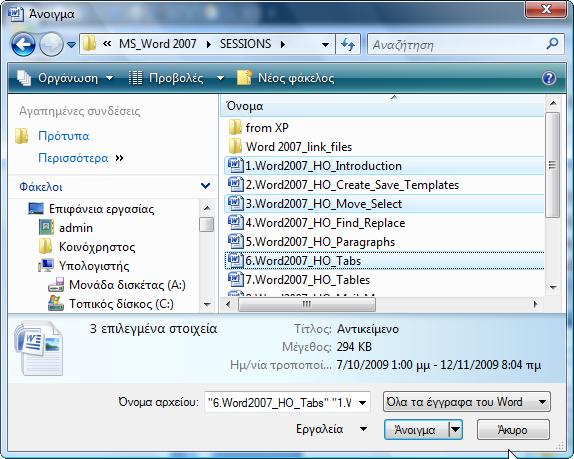The width and height of the screenshot is (574, 459).
Task: Open file type dropdown Όλα τα έγγραφα του Word
Action: (467, 402)
